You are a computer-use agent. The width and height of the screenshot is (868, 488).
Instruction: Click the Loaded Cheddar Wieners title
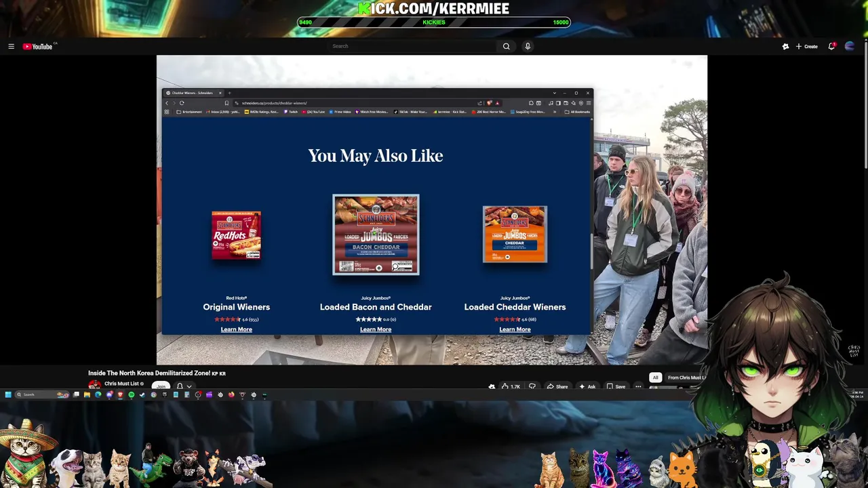point(515,307)
